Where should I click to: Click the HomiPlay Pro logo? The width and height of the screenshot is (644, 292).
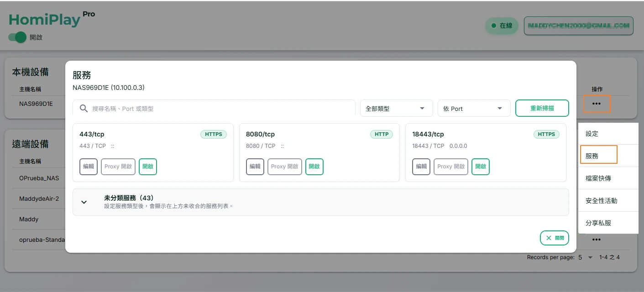tap(52, 19)
